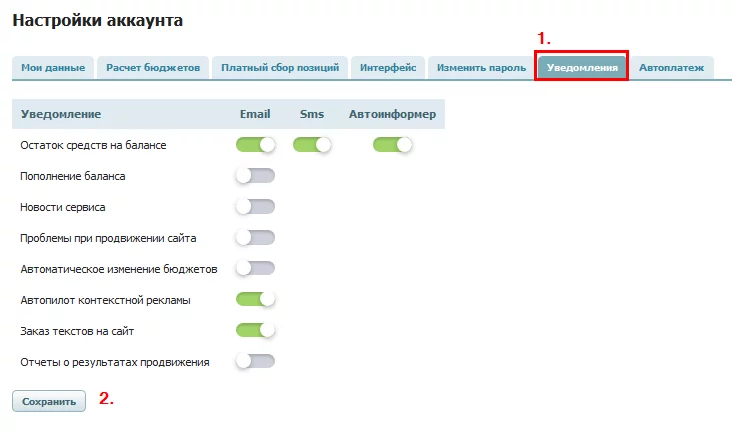Turn off Автоинформер toggle for Остаток средств

tap(392, 145)
